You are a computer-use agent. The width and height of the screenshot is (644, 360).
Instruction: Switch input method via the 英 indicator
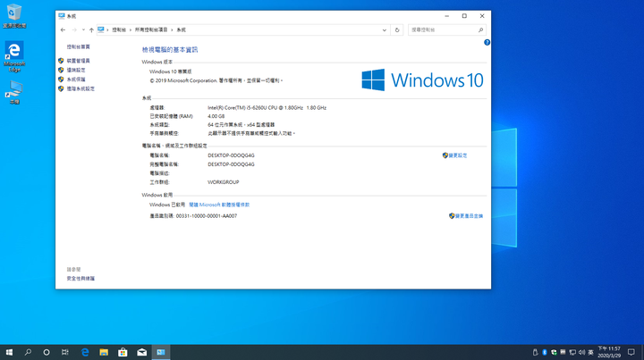coord(590,352)
